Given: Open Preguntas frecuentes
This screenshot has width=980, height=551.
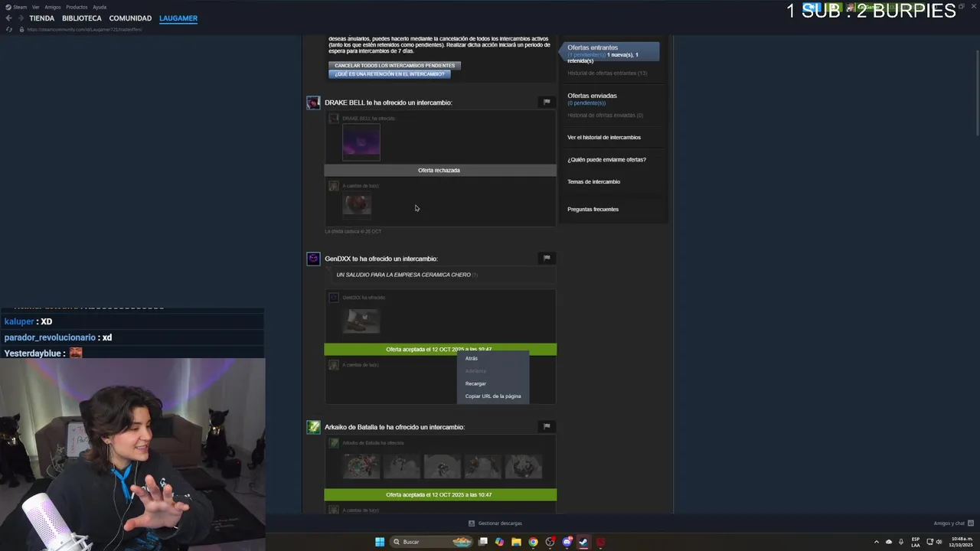Looking at the screenshot, I should pos(593,209).
